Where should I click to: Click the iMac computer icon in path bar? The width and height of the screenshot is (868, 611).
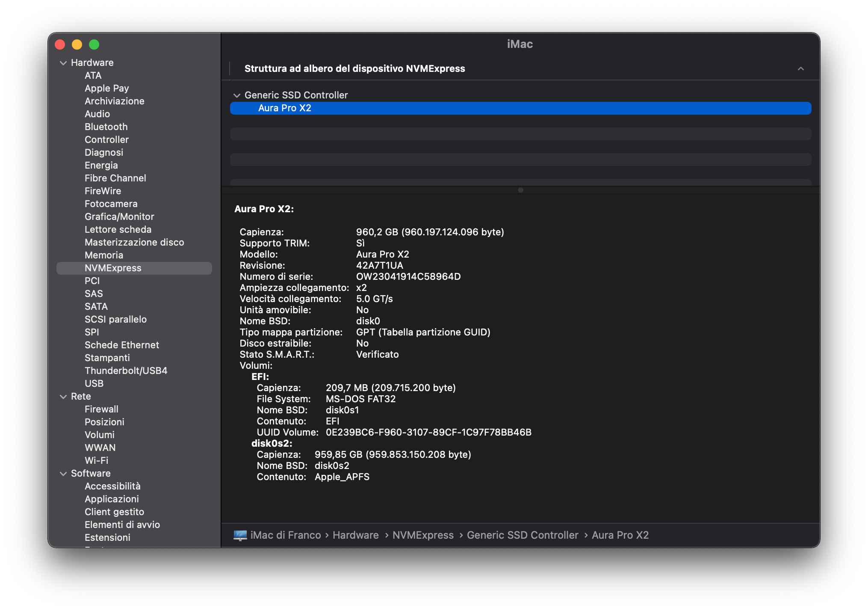pos(240,535)
